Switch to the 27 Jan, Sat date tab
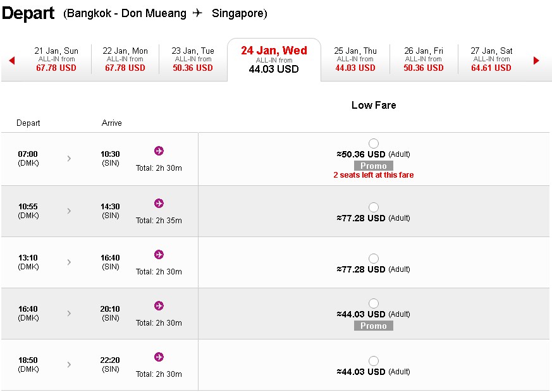Image resolution: width=552 pixels, height=392 pixels. (x=491, y=59)
